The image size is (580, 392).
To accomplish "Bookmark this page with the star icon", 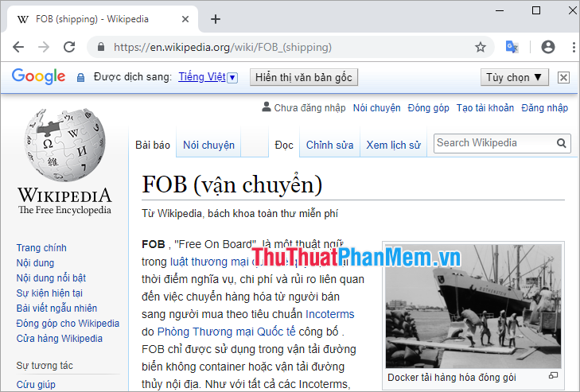I will 480,47.
